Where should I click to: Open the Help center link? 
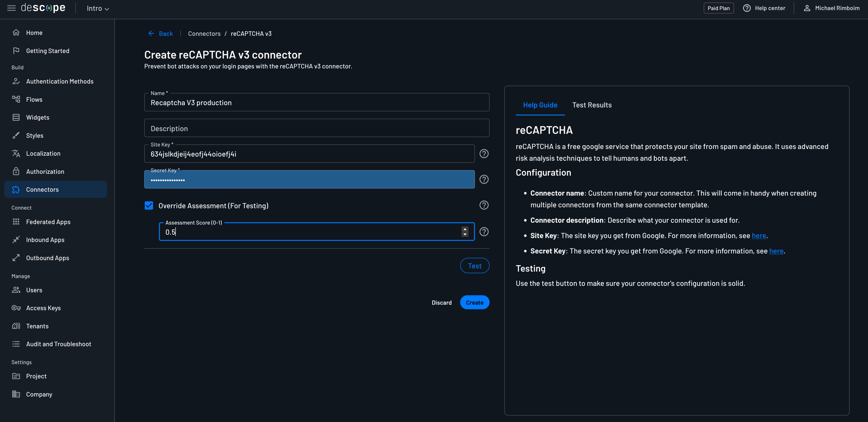click(x=764, y=8)
